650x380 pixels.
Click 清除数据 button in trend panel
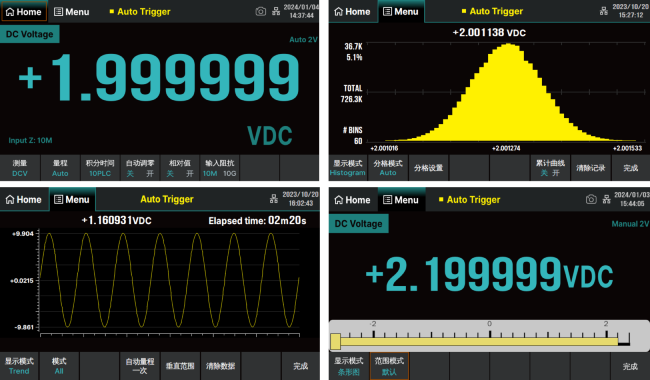pos(220,365)
